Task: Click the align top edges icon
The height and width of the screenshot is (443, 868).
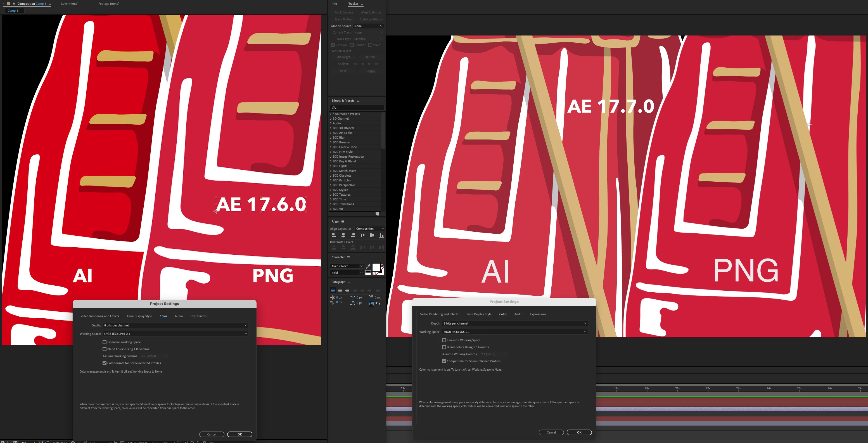Action: click(x=362, y=236)
